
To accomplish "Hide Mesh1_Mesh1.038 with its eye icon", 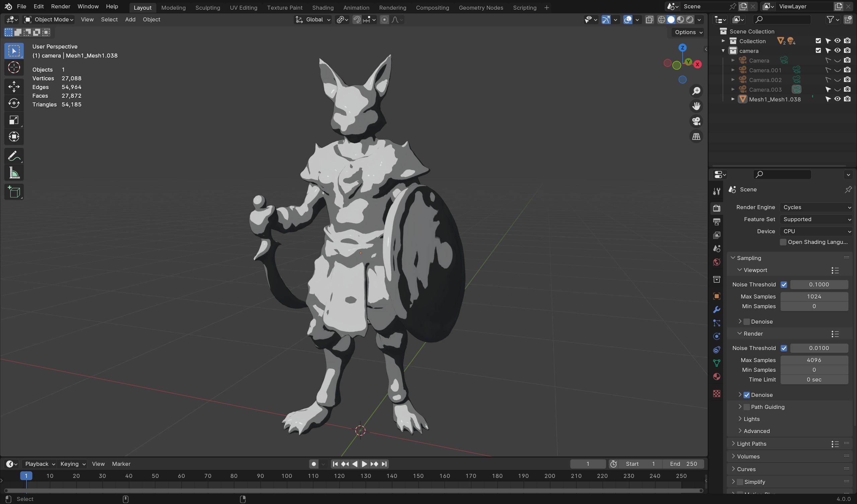I will [837, 99].
